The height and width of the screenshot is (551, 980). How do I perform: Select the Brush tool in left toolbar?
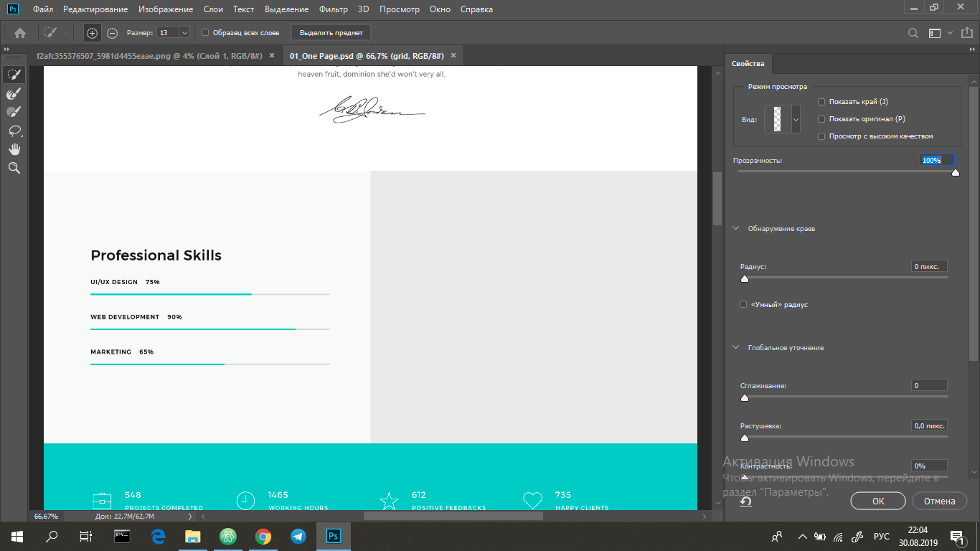click(14, 112)
